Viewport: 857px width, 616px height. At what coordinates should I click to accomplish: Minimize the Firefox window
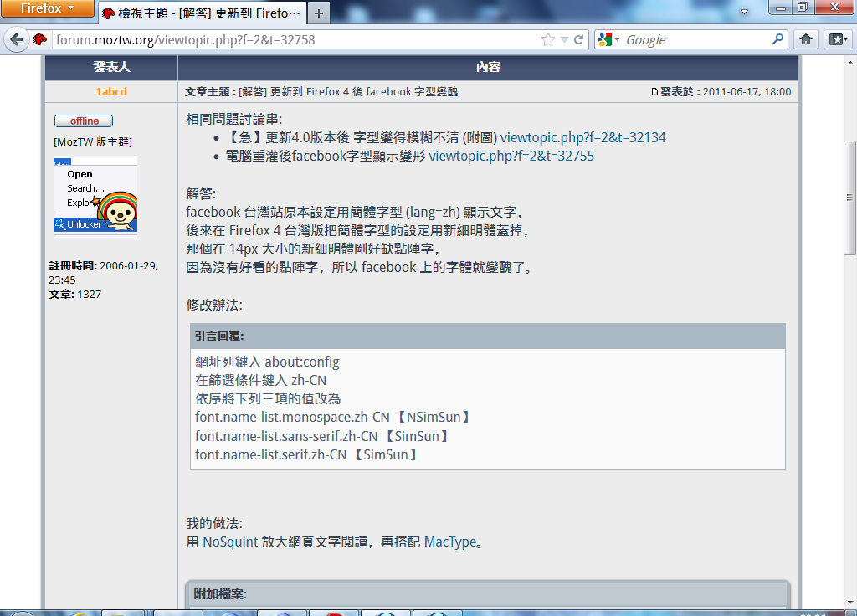pyautogui.click(x=781, y=8)
